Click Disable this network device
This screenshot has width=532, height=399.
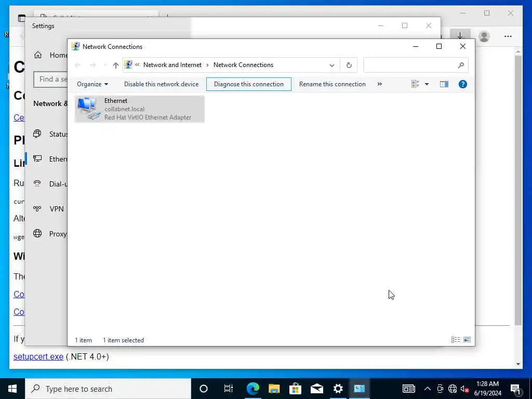coord(161,84)
